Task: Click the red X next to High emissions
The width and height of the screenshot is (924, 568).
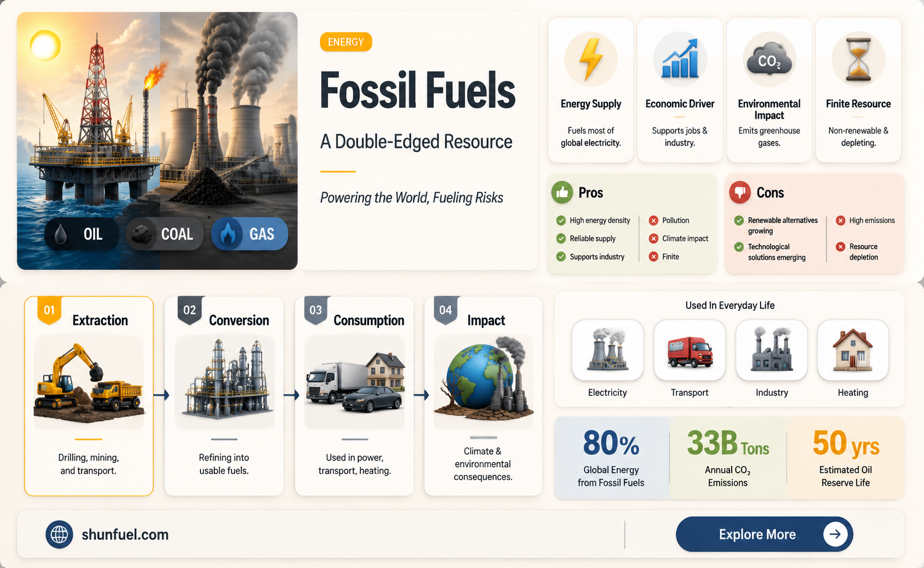Action: (840, 220)
